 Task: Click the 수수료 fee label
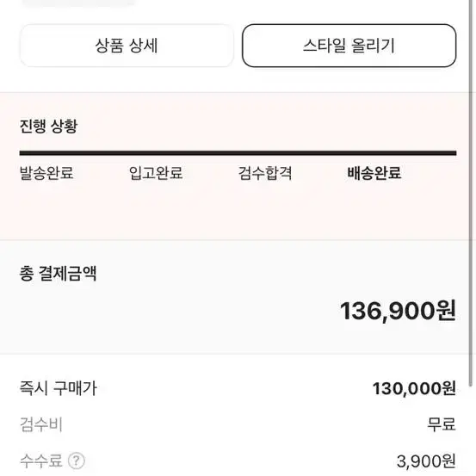[x=41, y=461]
